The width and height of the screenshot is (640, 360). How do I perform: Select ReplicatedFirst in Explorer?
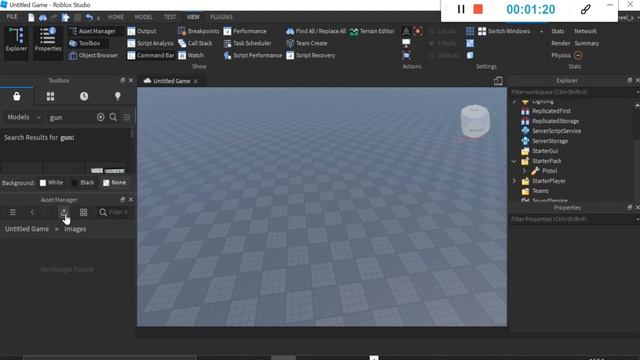(x=551, y=111)
